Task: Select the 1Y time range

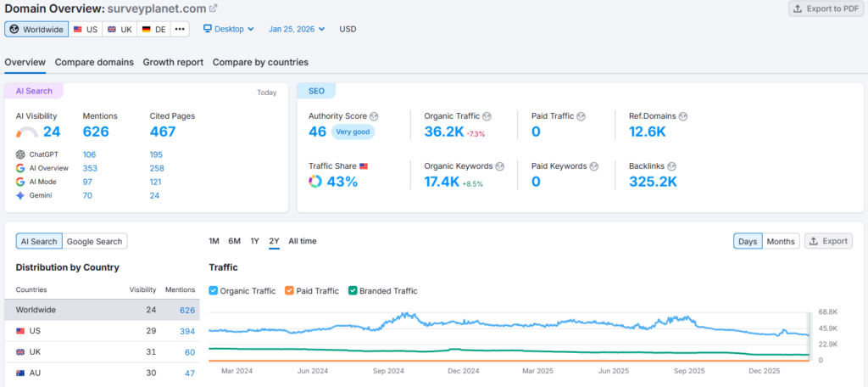Action: (x=254, y=241)
